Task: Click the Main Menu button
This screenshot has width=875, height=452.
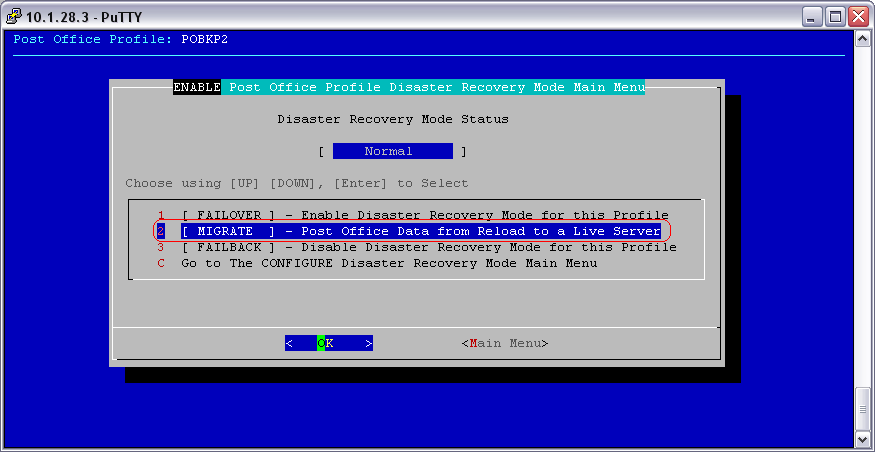Action: tap(505, 343)
